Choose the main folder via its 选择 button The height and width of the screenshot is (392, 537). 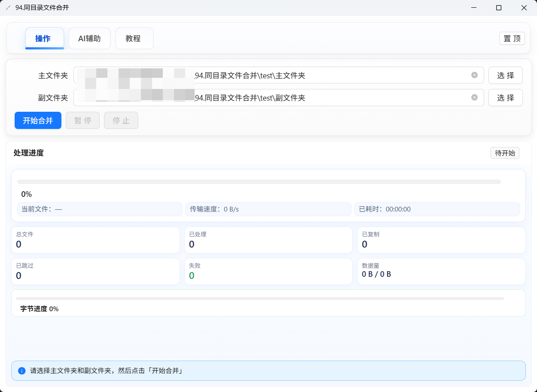tap(505, 75)
